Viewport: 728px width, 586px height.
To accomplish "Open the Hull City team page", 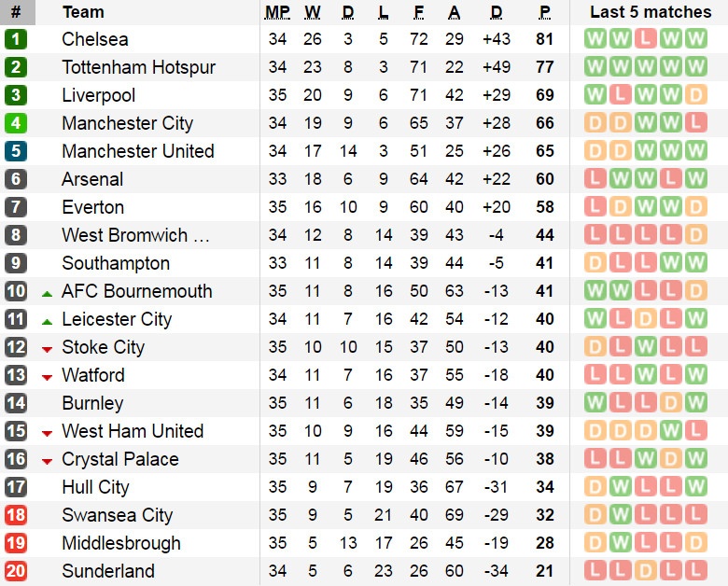I will click(95, 487).
